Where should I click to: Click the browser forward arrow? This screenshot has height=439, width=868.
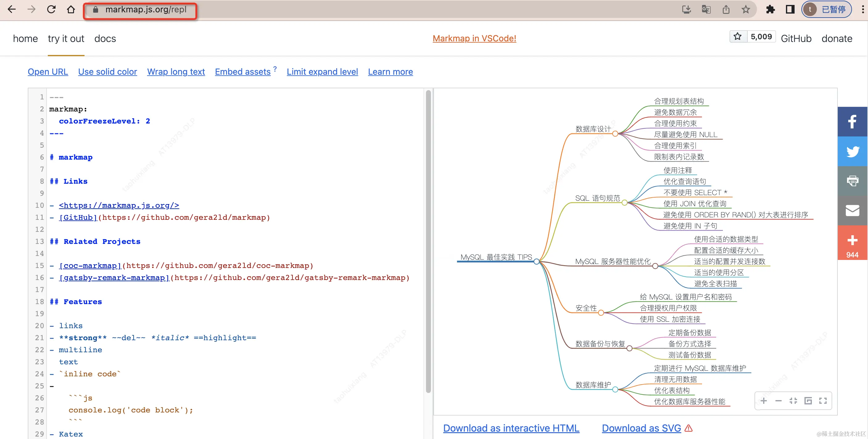click(31, 9)
